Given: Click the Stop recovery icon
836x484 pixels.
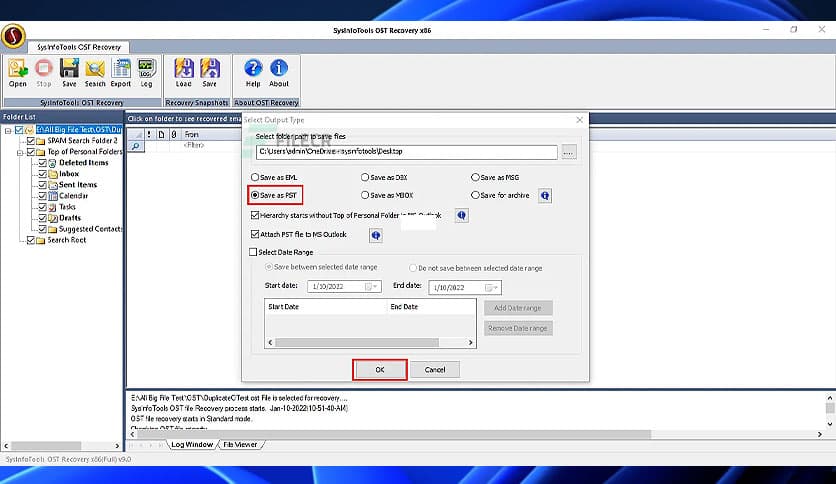Looking at the screenshot, I should click(x=44, y=72).
